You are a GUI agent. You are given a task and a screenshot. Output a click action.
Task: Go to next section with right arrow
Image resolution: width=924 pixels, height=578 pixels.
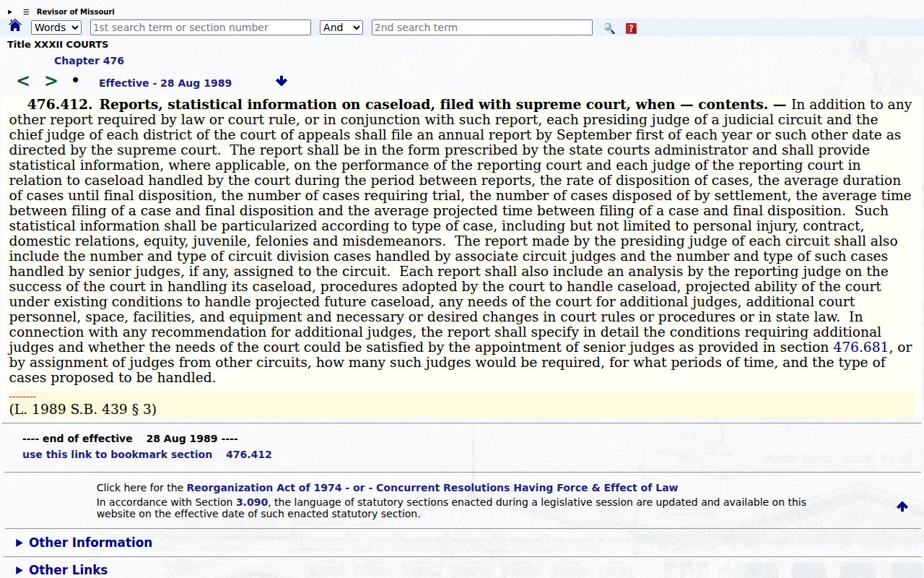(x=51, y=81)
